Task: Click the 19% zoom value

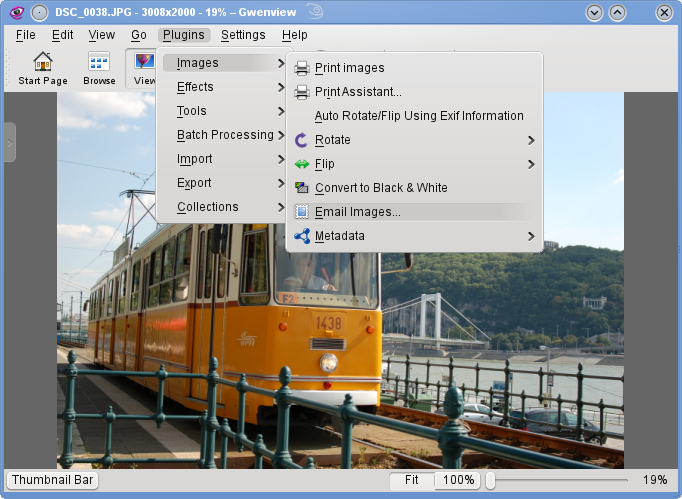Action: [x=655, y=480]
